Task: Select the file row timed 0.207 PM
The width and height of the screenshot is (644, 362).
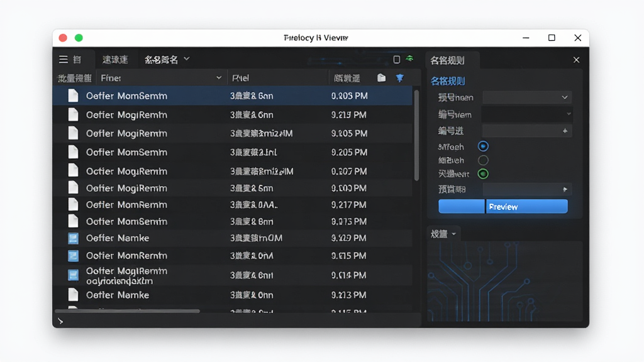Action: click(233, 171)
